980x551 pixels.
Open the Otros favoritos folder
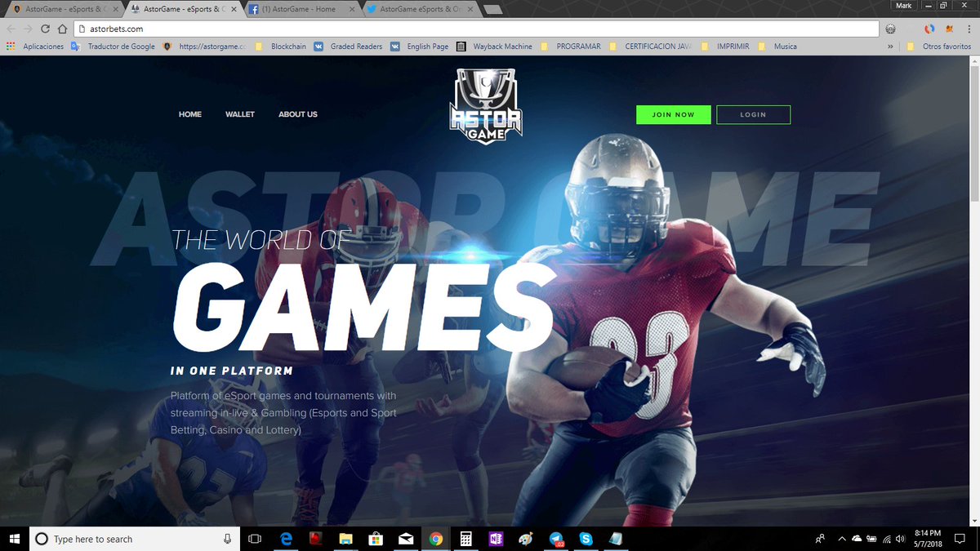tap(939, 47)
